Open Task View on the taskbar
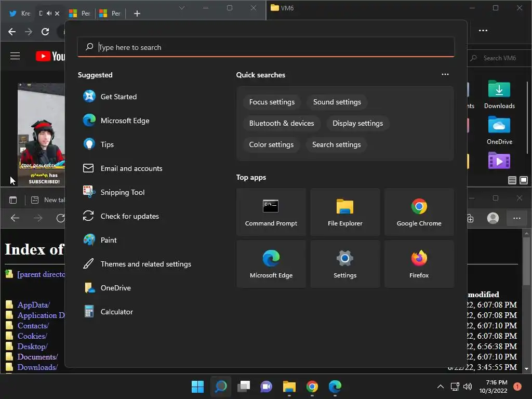The image size is (532, 399). (x=244, y=387)
